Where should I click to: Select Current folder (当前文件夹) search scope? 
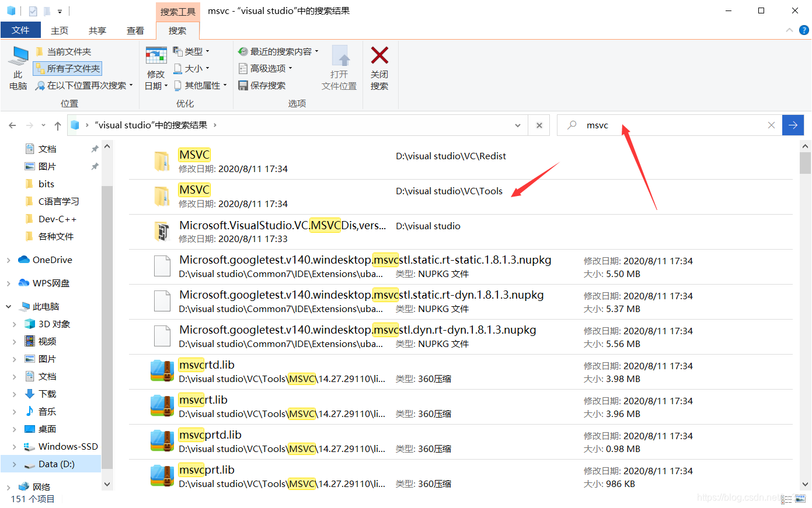pos(63,52)
